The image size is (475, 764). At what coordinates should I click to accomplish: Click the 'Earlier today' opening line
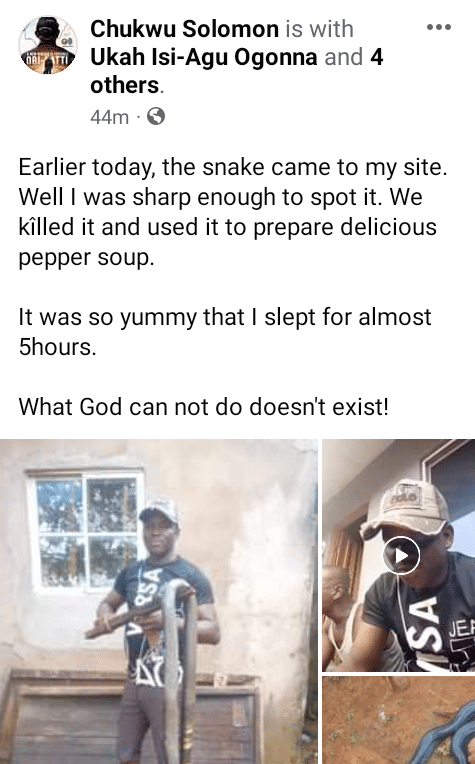tap(233, 167)
